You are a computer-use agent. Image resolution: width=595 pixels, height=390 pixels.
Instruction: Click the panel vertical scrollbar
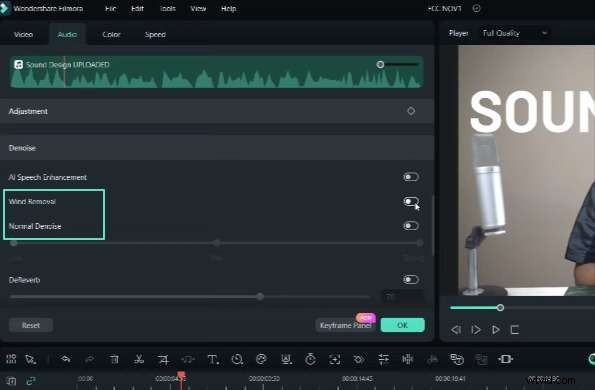point(433,226)
